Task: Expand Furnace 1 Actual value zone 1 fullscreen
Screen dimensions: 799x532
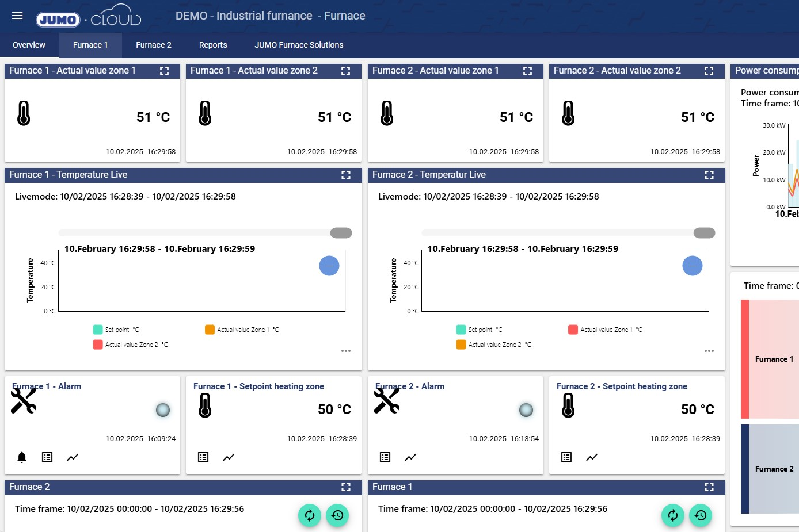Action: pyautogui.click(x=164, y=71)
